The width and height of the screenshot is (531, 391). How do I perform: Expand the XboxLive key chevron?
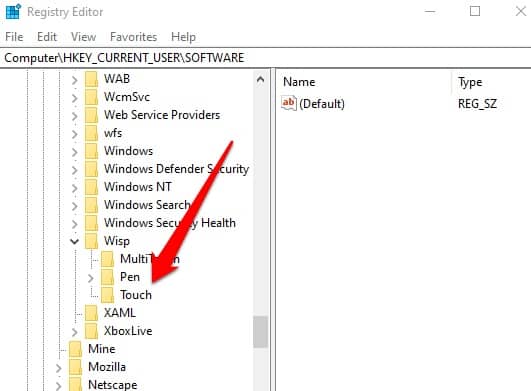click(x=75, y=331)
